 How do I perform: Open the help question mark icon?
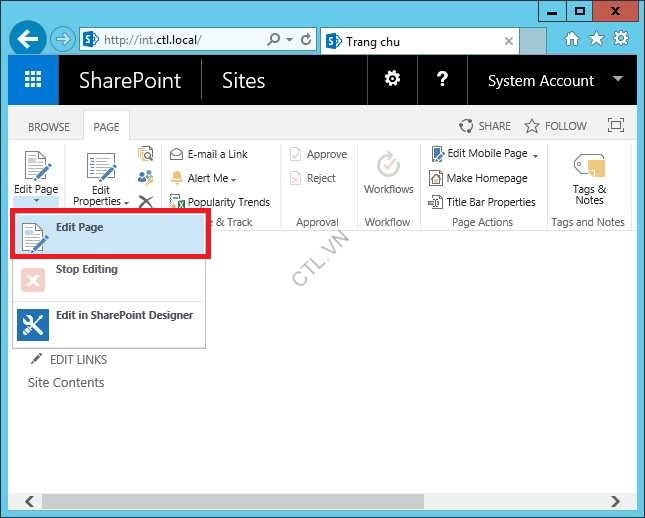443,80
